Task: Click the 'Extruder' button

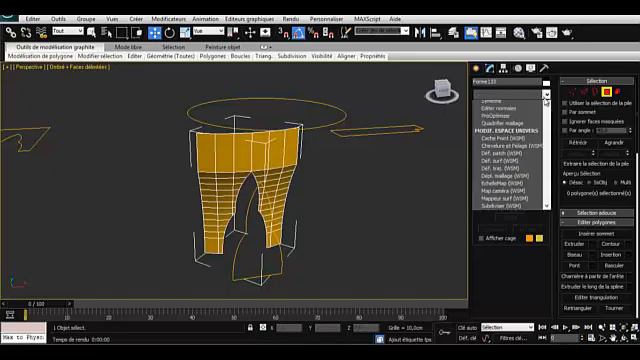Action: click(574, 244)
